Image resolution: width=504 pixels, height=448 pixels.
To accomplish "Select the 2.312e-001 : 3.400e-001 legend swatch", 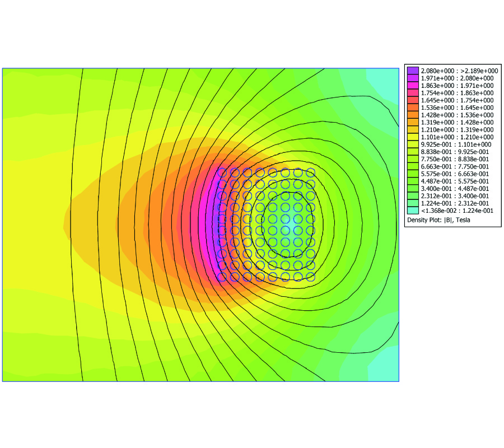I will [413, 195].
